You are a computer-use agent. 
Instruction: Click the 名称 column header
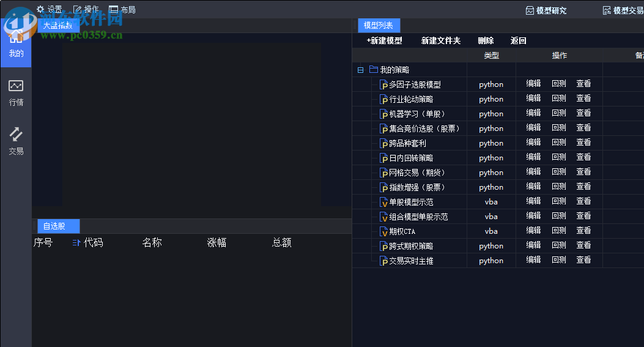click(152, 242)
